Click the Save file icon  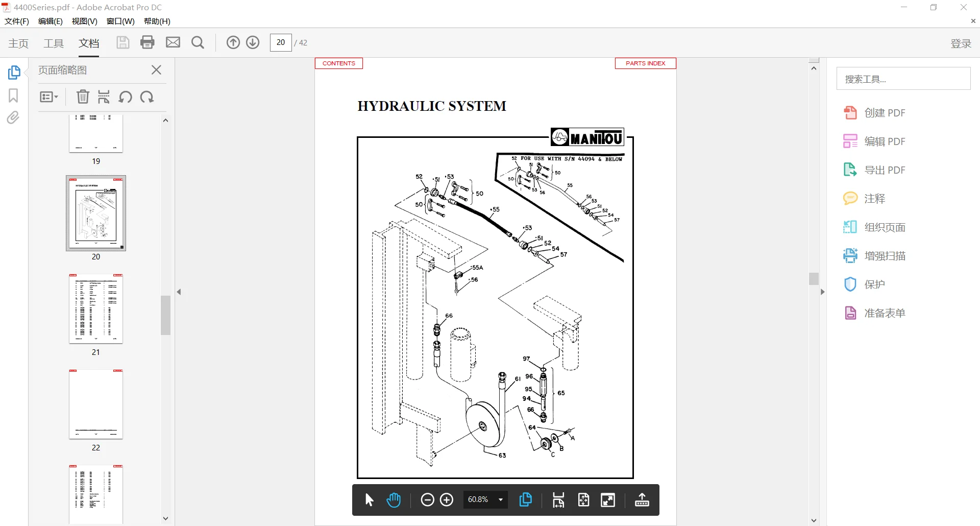pyautogui.click(x=122, y=42)
